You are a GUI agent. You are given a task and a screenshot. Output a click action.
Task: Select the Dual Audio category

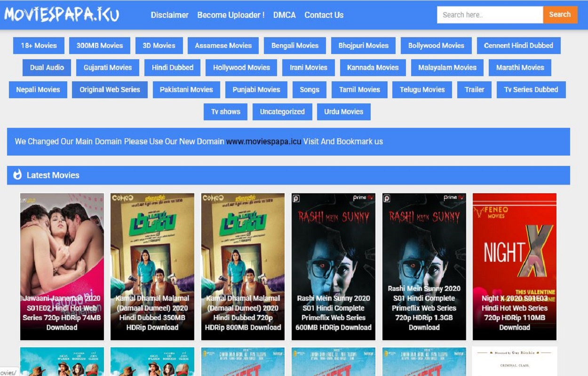(47, 68)
